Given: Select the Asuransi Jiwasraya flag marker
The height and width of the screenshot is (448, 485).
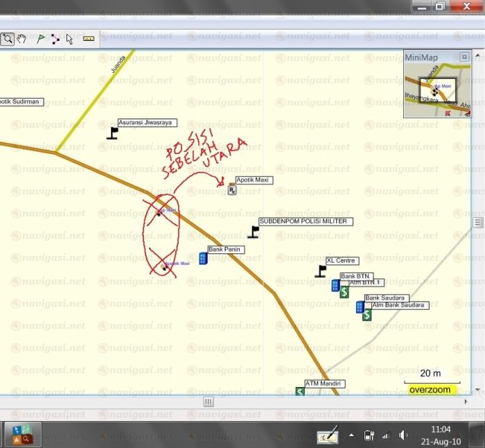Looking at the screenshot, I should (112, 132).
